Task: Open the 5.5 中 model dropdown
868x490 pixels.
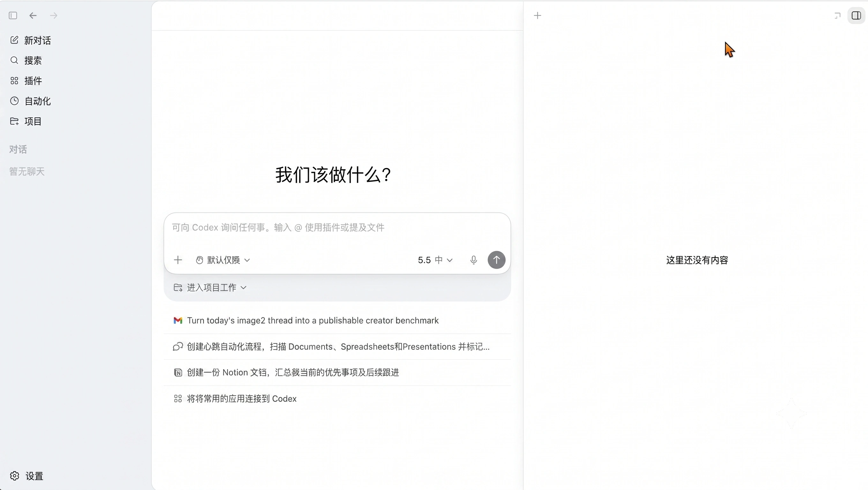Action: 435,260
